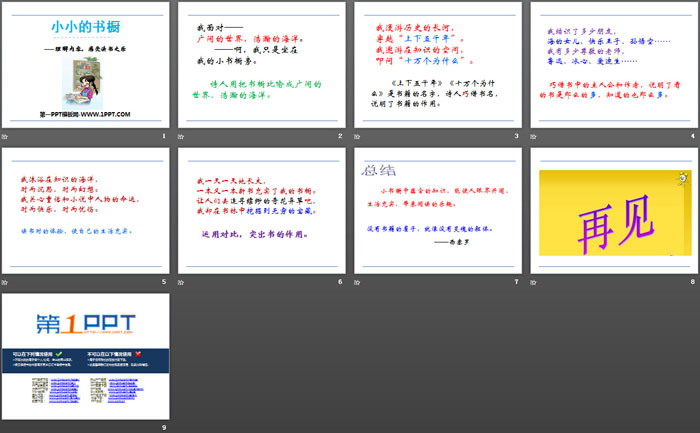Click the animation star icon under slide 8

pyautogui.click(x=537, y=281)
